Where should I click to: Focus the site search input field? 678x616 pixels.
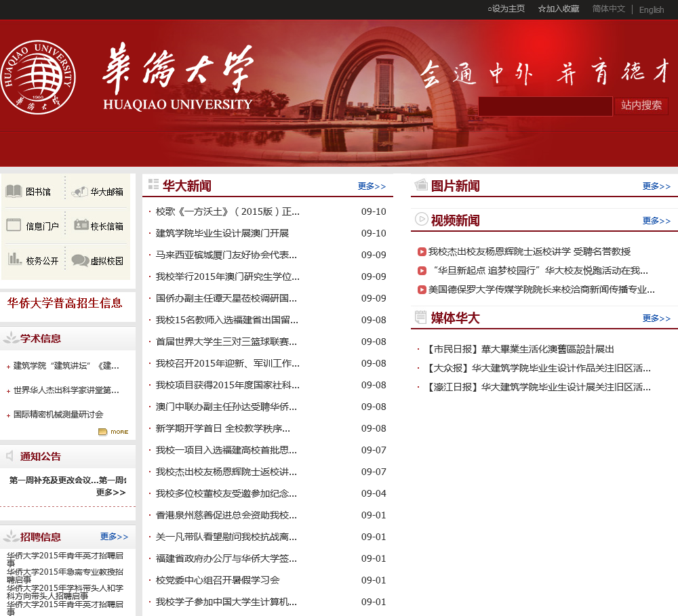coord(545,106)
